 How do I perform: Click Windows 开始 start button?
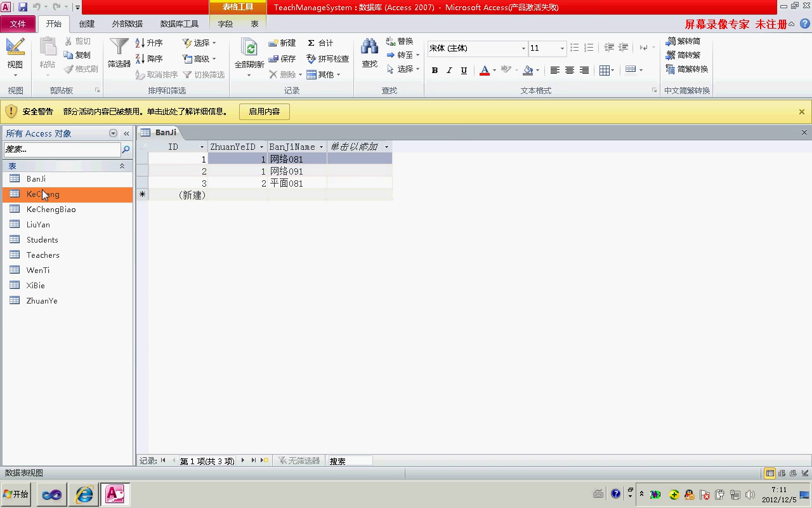[x=16, y=494]
